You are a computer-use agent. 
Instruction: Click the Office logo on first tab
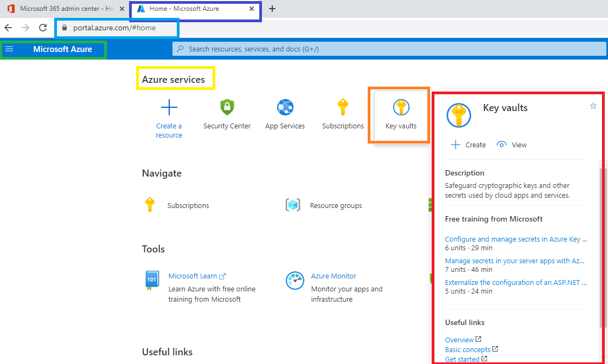coord(11,9)
